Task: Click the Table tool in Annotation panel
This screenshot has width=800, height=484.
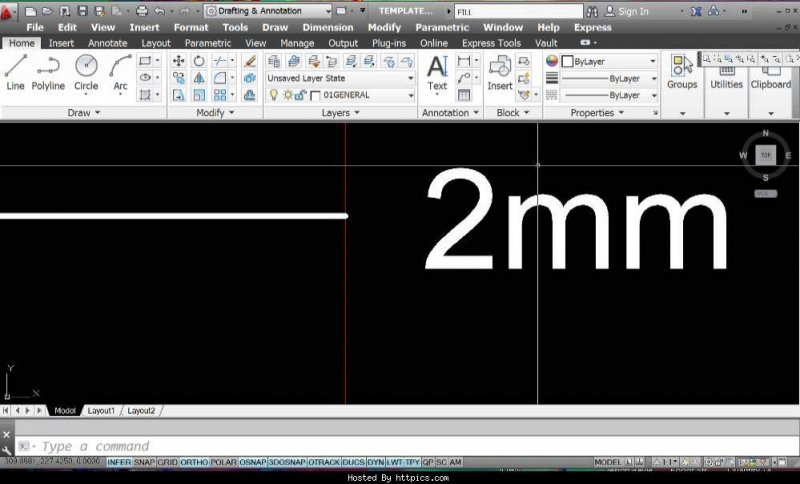Action: coord(464,95)
